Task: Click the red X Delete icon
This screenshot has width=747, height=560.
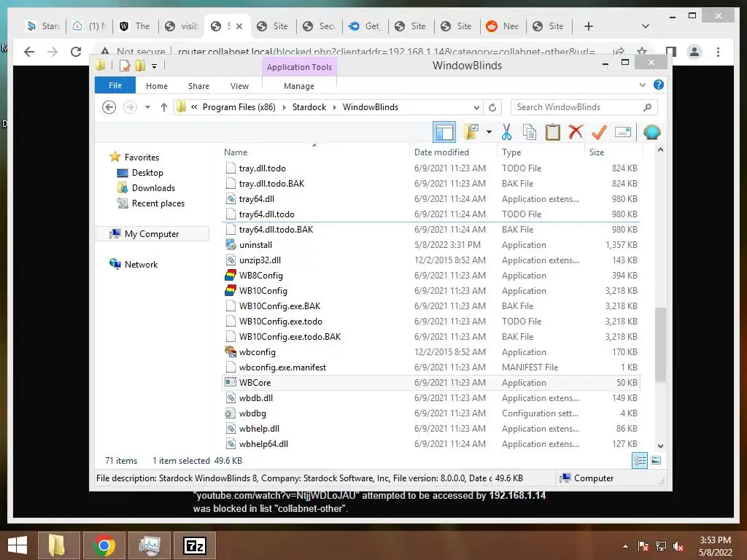Action: [x=576, y=131]
